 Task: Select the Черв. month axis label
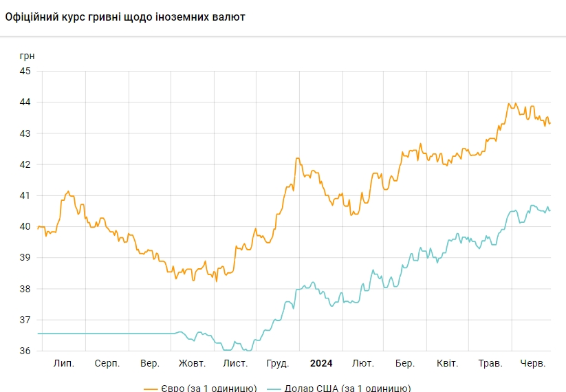click(533, 363)
